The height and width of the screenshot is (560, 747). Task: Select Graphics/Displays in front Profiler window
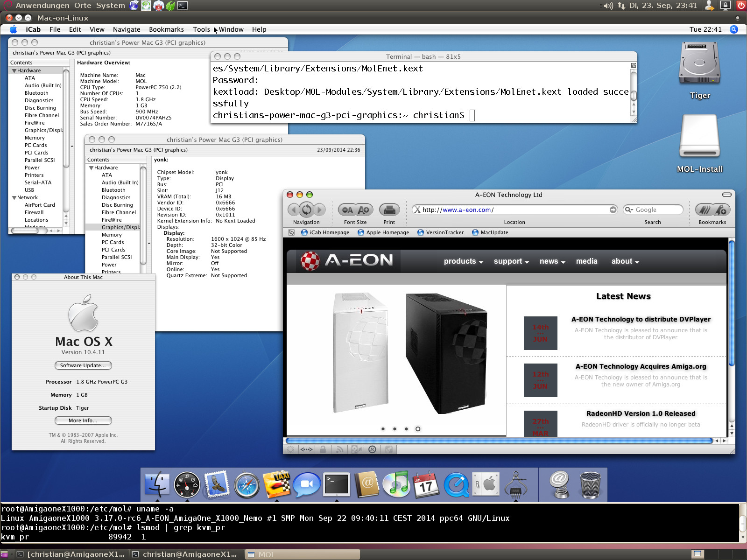(x=113, y=228)
